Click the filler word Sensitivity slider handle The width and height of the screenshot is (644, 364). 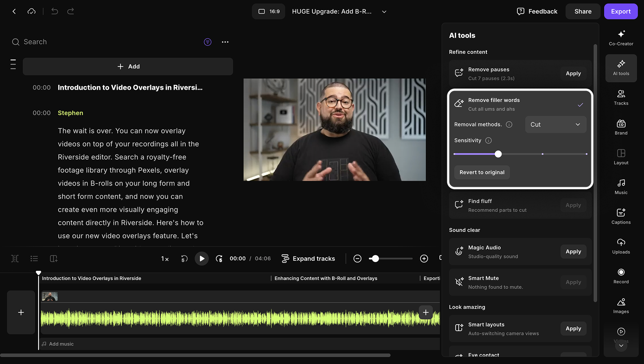(x=498, y=154)
